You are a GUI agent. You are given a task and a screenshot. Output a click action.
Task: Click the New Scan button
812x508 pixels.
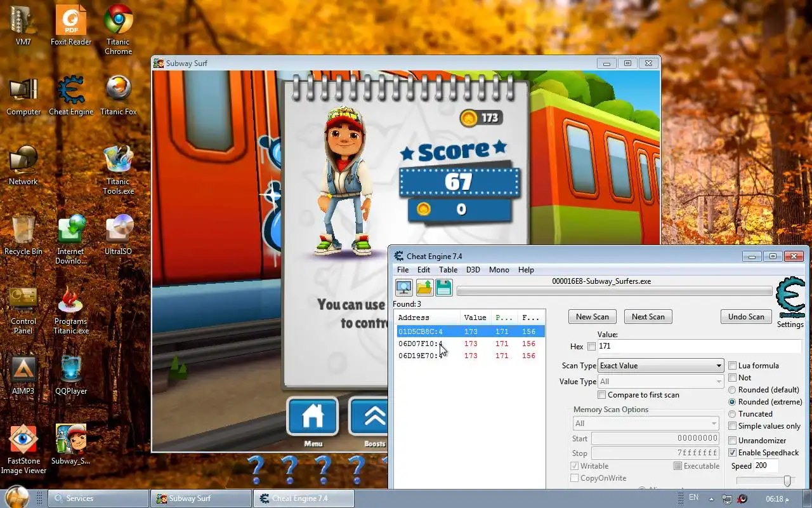coord(593,317)
